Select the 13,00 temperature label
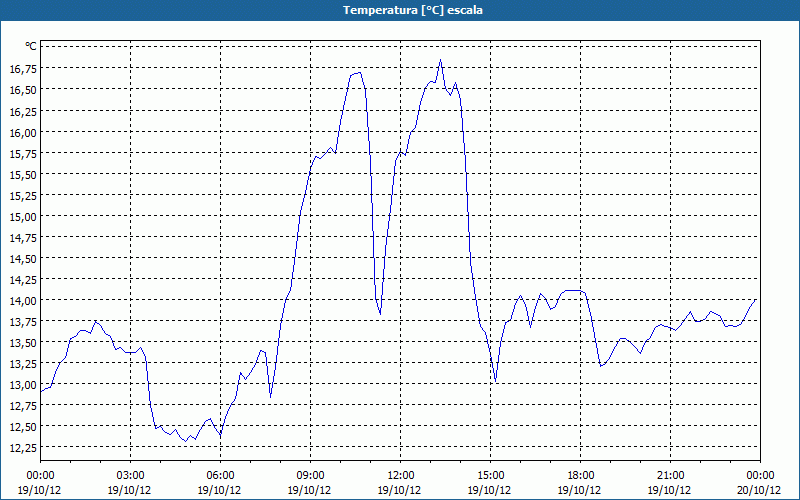 tap(23, 384)
